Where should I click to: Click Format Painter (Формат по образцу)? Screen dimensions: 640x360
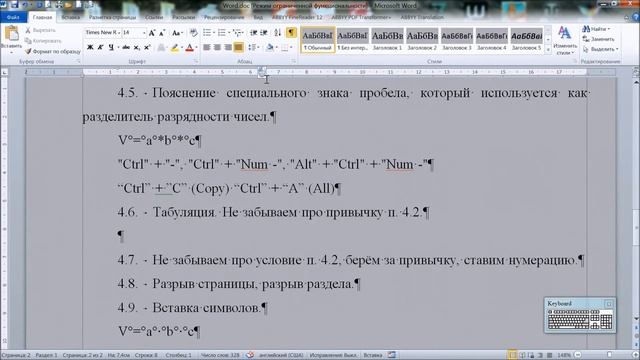[52, 51]
